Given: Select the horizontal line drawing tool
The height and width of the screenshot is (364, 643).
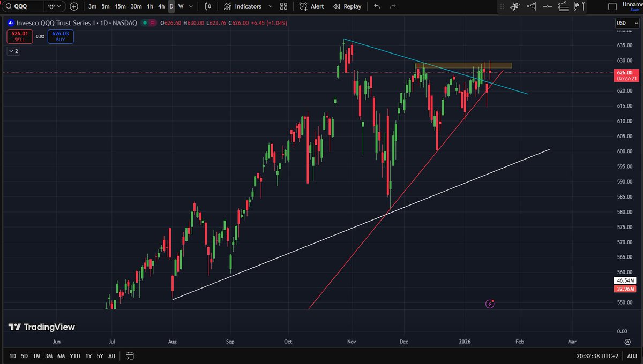Looking at the screenshot, I should [x=547, y=6].
